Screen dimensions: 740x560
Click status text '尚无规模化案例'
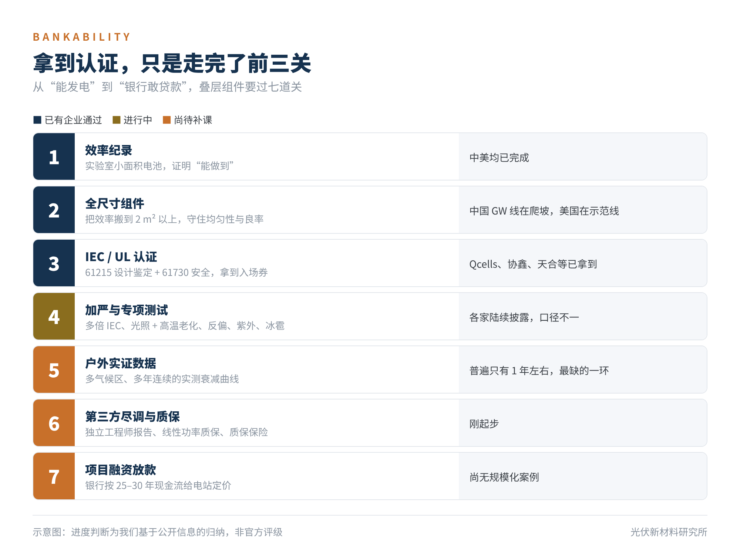(504, 477)
